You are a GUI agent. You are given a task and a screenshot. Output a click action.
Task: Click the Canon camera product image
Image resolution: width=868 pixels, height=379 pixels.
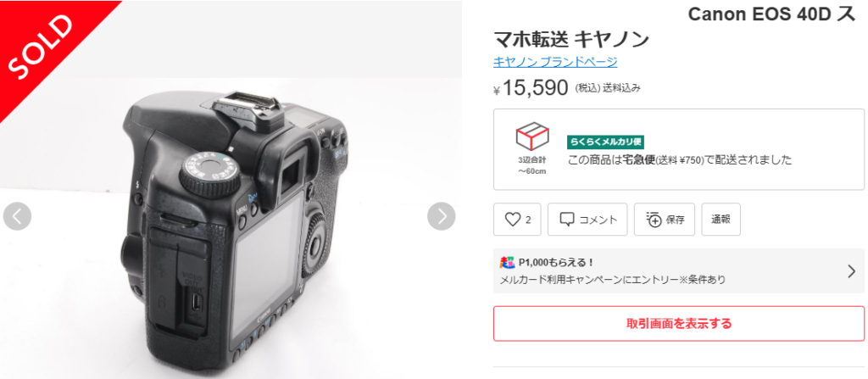tap(231, 227)
